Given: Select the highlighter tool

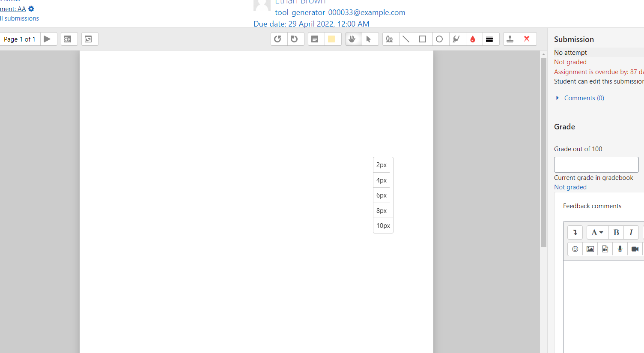Looking at the screenshot, I should coord(457,39).
